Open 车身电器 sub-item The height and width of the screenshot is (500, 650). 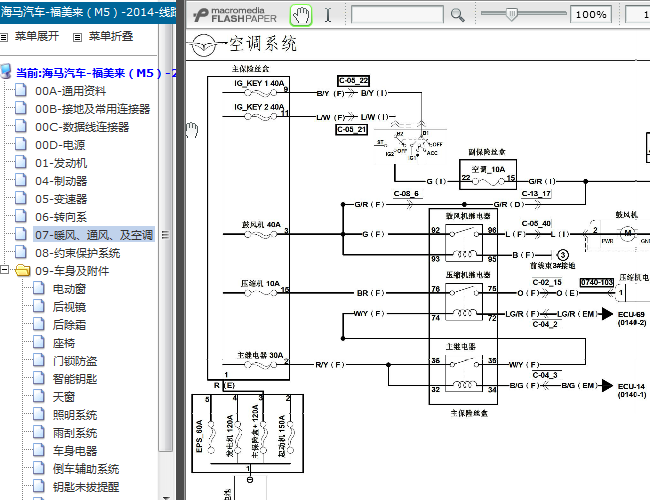pyautogui.click(x=75, y=451)
